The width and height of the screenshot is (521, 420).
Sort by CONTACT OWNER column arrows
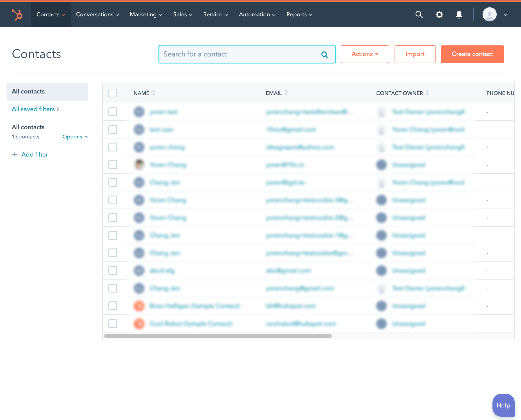(x=427, y=93)
